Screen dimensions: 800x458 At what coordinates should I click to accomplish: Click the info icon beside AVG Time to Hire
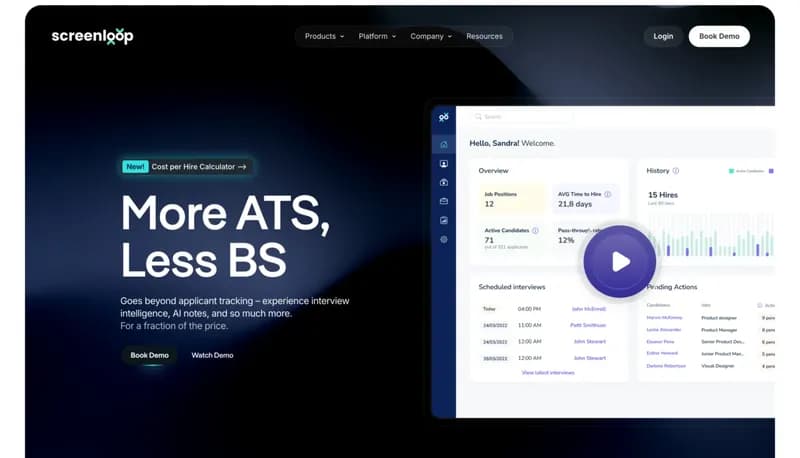[x=608, y=194]
